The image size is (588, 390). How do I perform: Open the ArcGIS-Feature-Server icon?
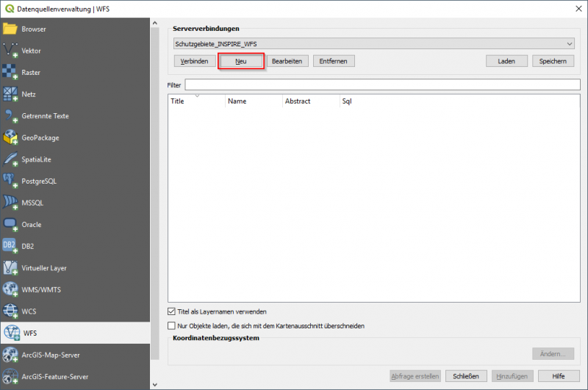pos(10,377)
